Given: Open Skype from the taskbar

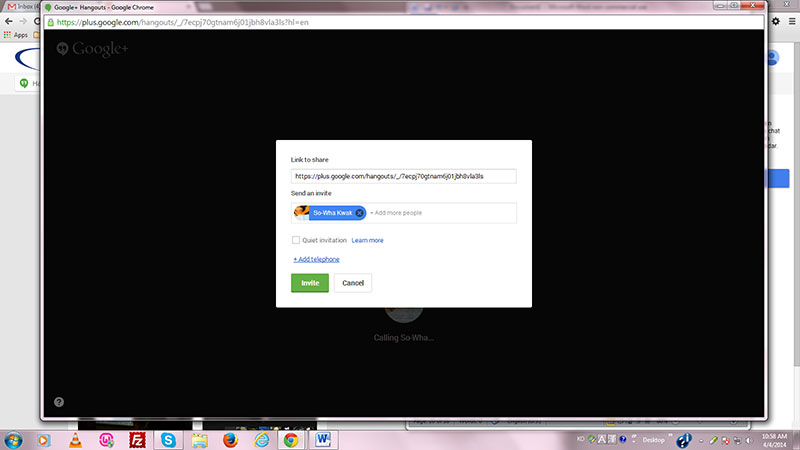Looking at the screenshot, I should coord(169,439).
